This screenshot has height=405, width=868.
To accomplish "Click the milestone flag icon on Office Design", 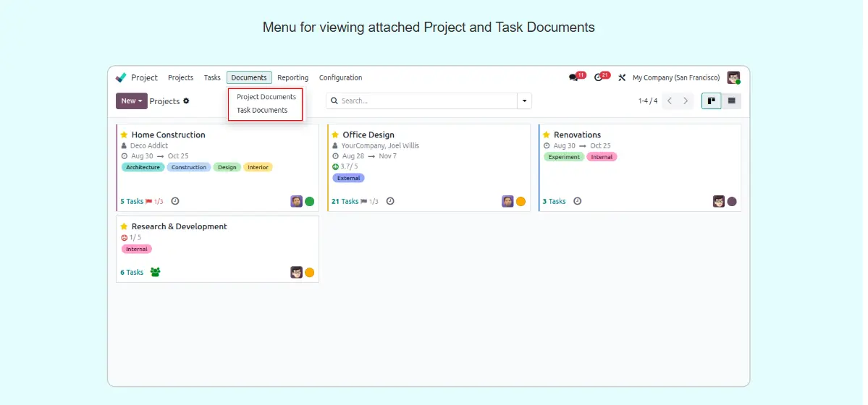I will coord(364,202).
